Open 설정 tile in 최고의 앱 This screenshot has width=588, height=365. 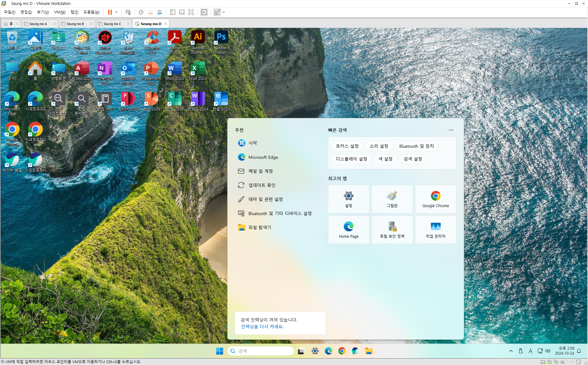349,199
